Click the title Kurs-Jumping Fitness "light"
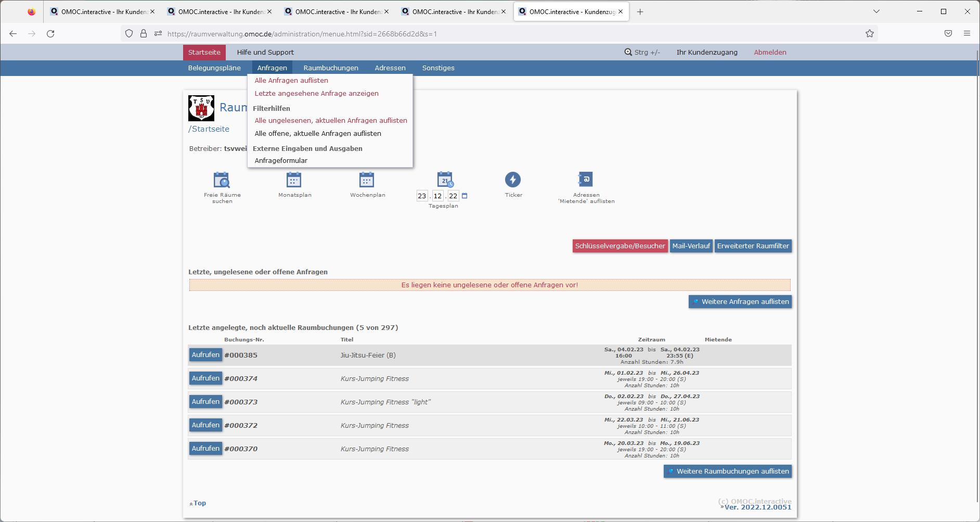 [x=385, y=402]
